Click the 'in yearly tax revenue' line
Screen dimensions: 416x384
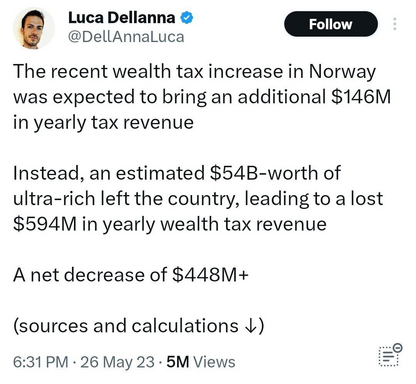point(103,123)
